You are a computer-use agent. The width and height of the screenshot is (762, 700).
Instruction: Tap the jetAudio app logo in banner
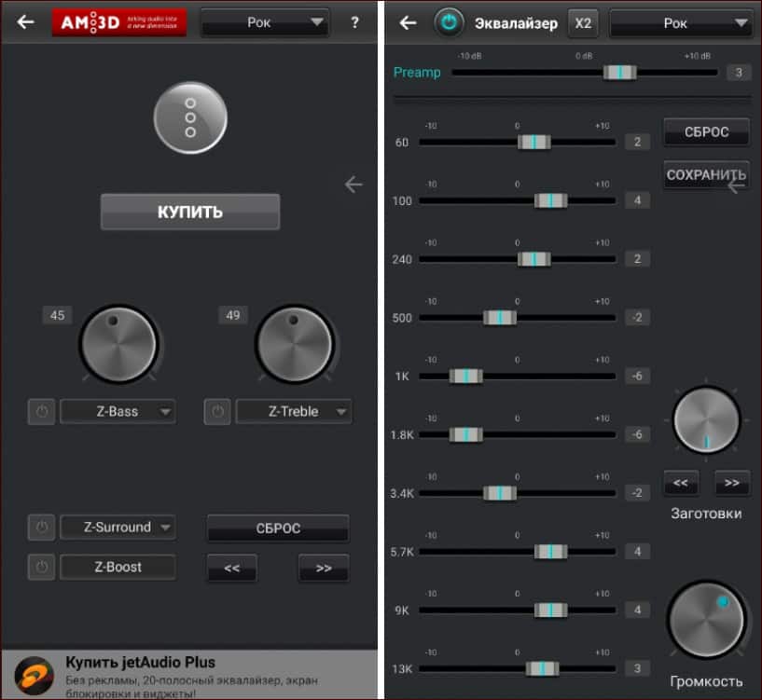point(34,676)
